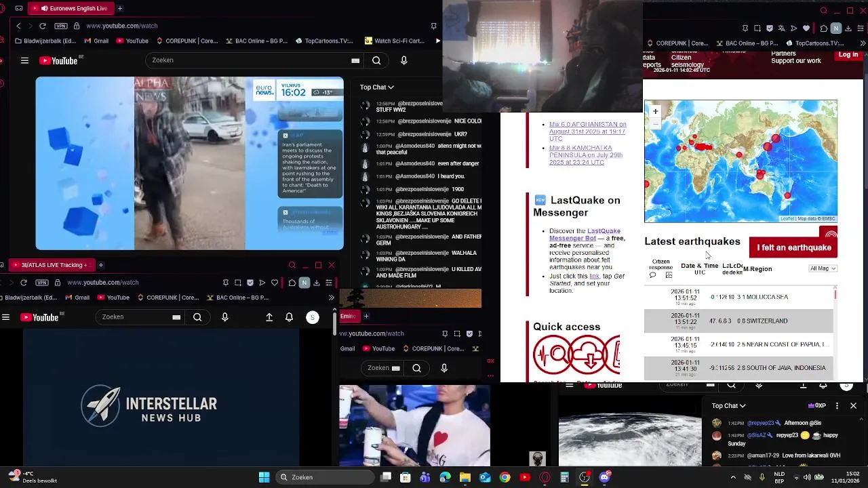Viewport: 868px width, 488px height.
Task: Click the taskbar Zoeken search box
Action: point(325,477)
